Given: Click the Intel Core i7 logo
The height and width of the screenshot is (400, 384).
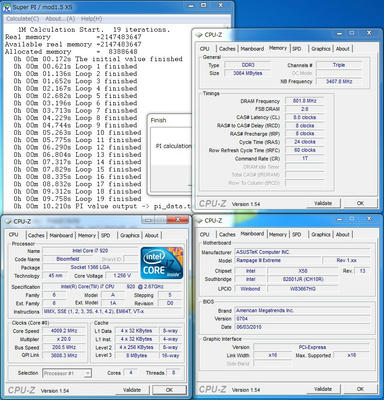Looking at the screenshot, I should point(162,263).
